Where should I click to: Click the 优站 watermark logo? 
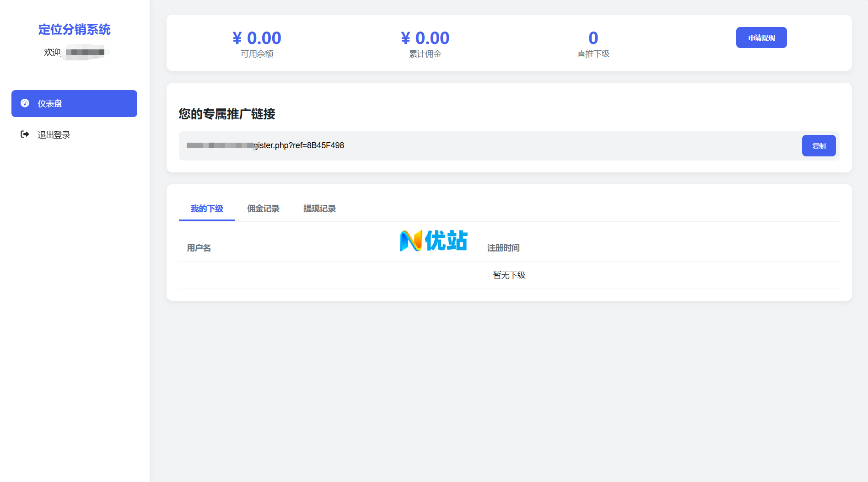tap(433, 241)
